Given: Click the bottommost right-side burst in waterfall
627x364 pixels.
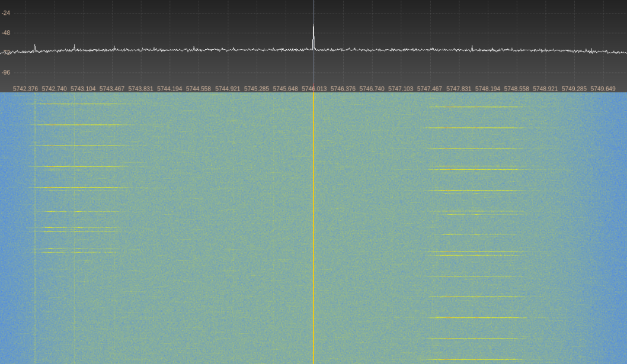Looking at the screenshot, I should pos(474,359).
